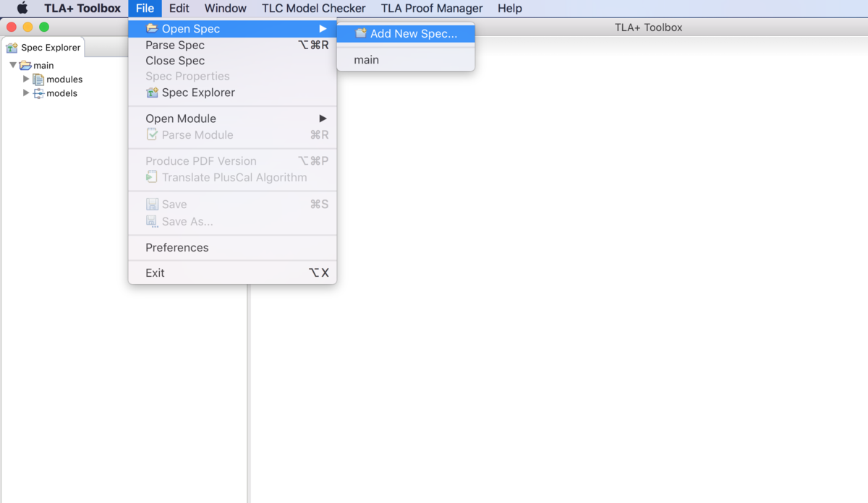Screen dimensions: 868x503
Task: Expand the modules tree node
Action: point(27,79)
